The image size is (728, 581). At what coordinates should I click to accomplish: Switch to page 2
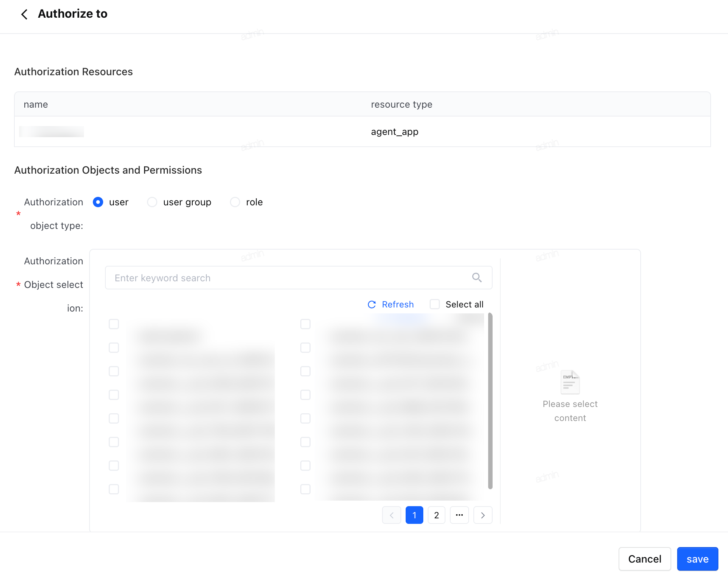pyautogui.click(x=437, y=515)
